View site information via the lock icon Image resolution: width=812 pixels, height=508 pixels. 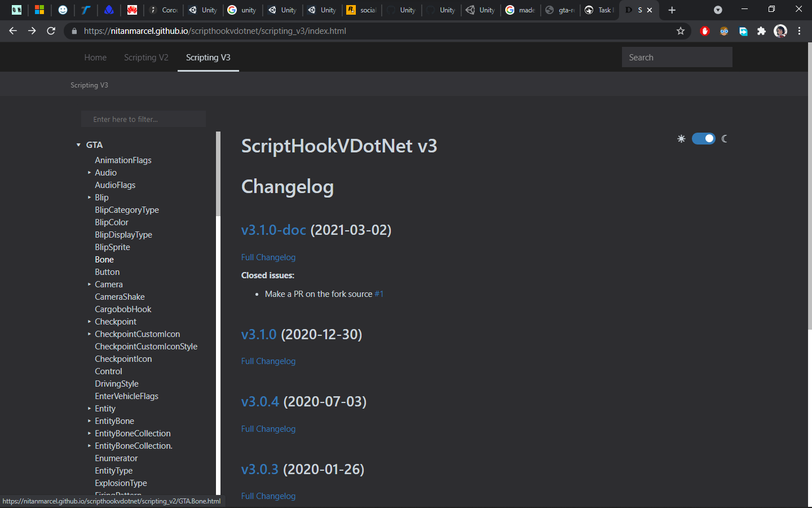click(x=74, y=31)
